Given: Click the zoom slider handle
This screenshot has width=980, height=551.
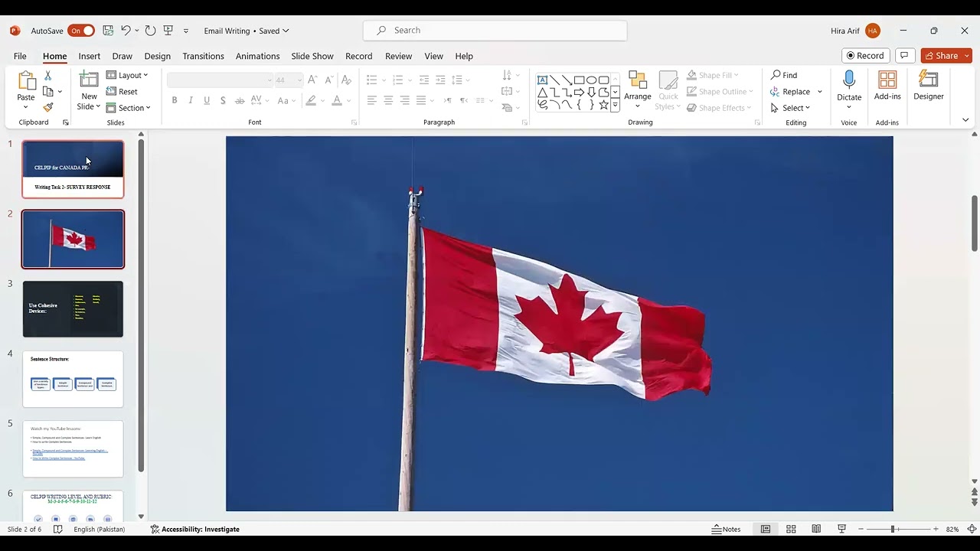Looking at the screenshot, I should 892,529.
